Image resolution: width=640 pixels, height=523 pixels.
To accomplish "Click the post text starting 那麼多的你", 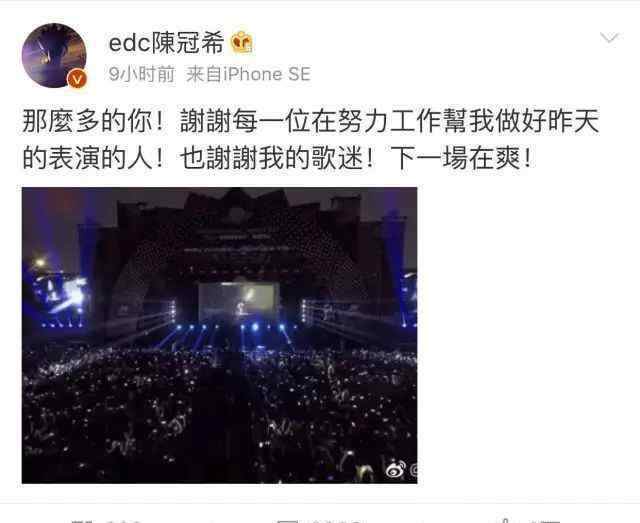I will click(x=311, y=121).
